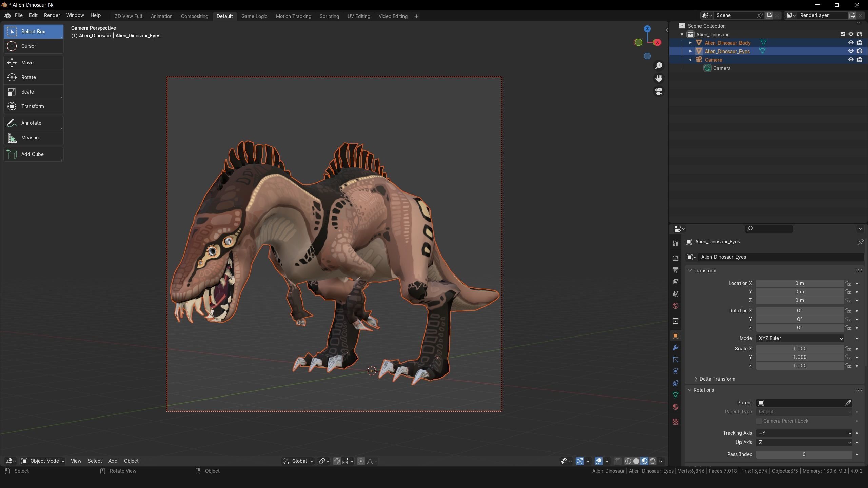This screenshot has width=868, height=488.
Task: Select the Cursor tool
Action: (33, 46)
